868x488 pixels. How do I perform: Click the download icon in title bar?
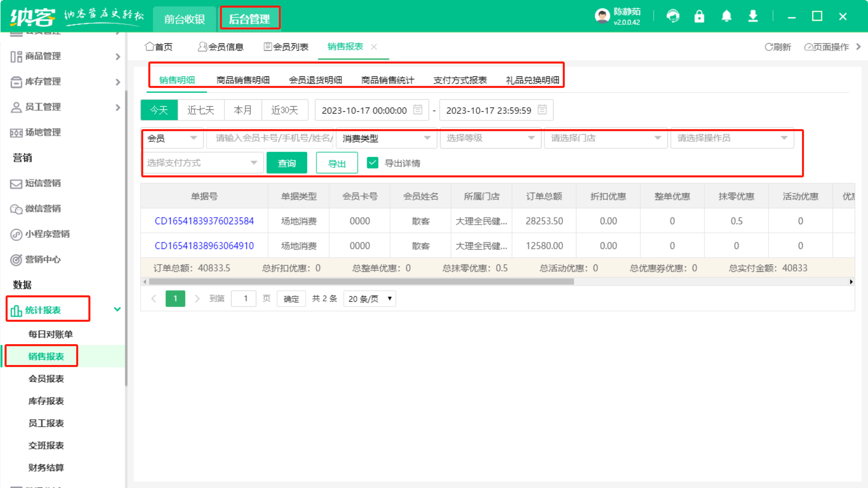pos(753,16)
